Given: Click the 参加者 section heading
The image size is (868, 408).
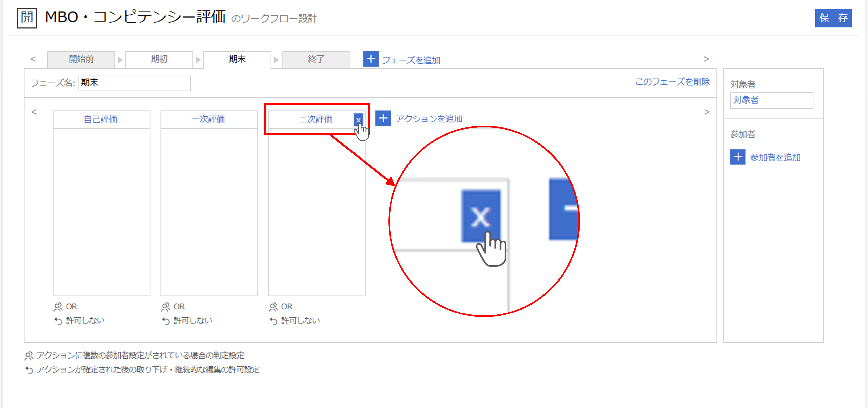Looking at the screenshot, I should pos(743,134).
